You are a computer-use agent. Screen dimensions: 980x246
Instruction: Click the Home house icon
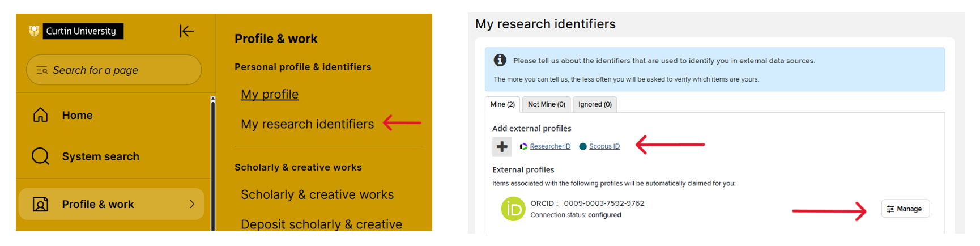pyautogui.click(x=40, y=115)
